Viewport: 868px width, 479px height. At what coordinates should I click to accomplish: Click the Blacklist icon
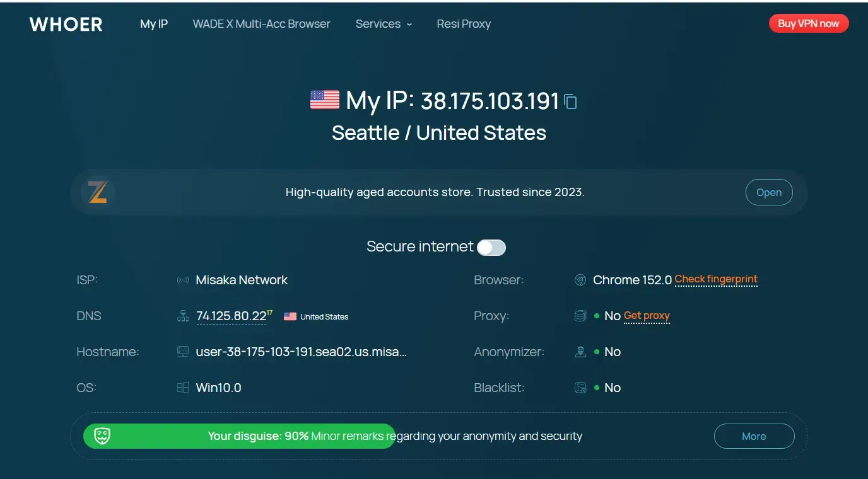(580, 388)
